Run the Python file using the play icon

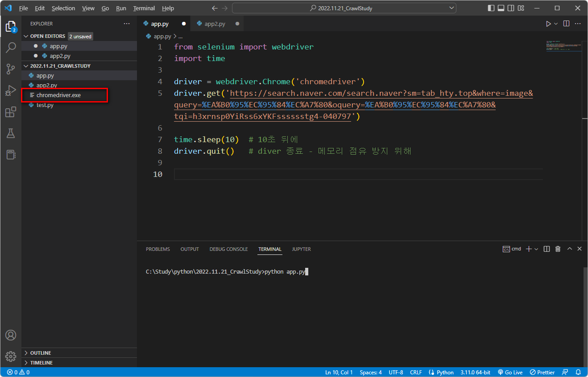pos(548,23)
